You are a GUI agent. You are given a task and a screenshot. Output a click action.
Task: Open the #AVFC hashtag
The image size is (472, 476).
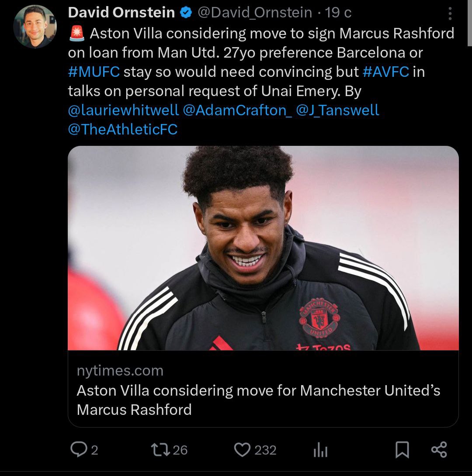(386, 72)
